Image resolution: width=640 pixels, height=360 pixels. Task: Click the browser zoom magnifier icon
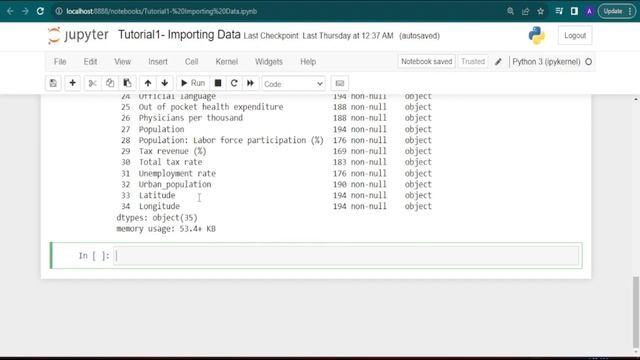tap(510, 11)
